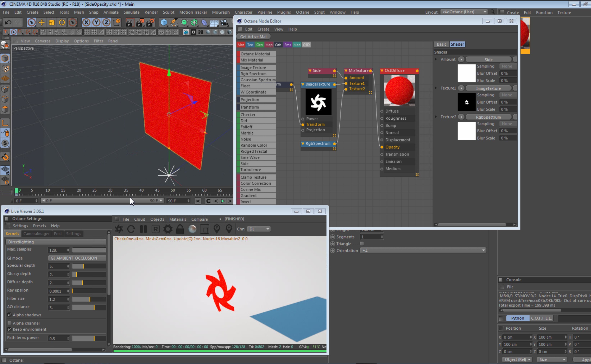The width and height of the screenshot is (591, 364).
Task: Uncheck Keep environment option
Action: (x=9, y=329)
